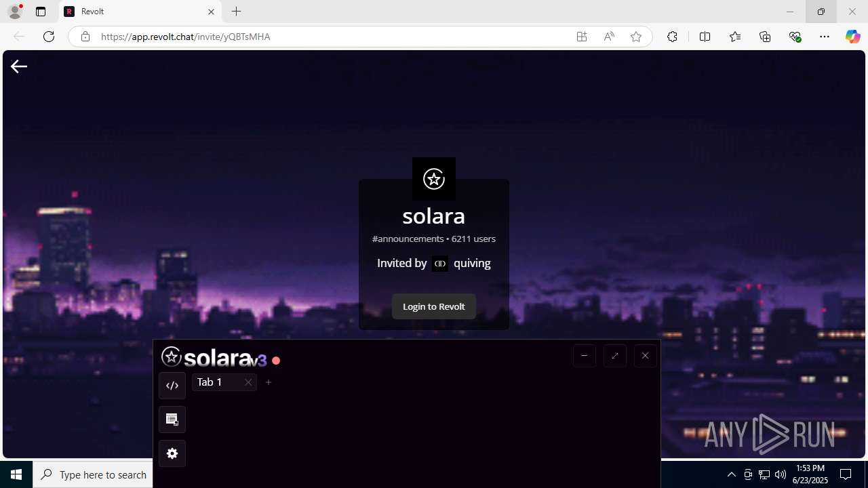The height and width of the screenshot is (488, 868).
Task: Open Edge tab actions menu
Action: pyautogui.click(x=41, y=12)
